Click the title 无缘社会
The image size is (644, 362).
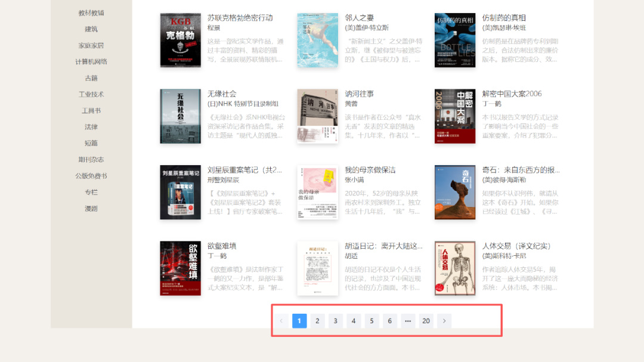[x=222, y=94]
